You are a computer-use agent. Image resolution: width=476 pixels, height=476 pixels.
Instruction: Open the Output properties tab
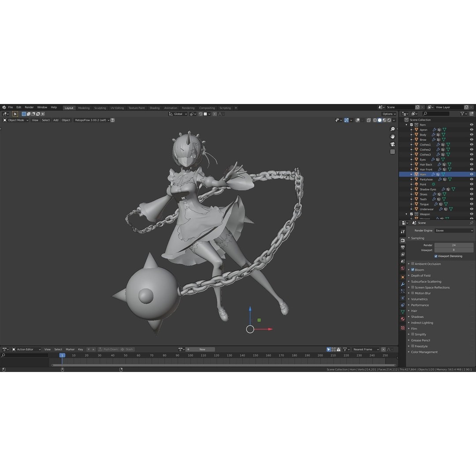point(403,247)
